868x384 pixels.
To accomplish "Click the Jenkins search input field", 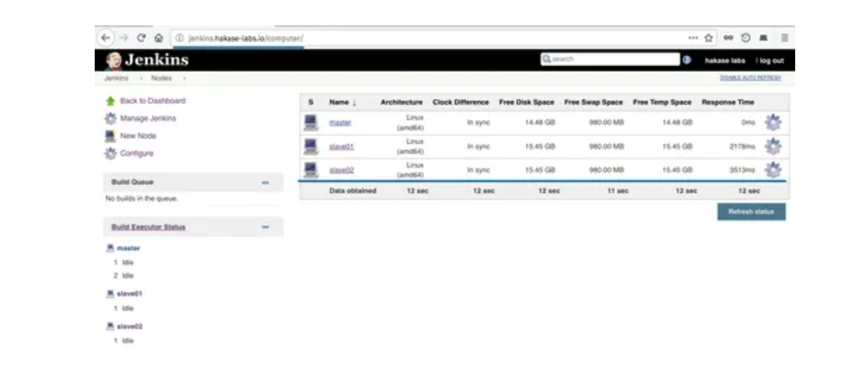I will coord(610,59).
